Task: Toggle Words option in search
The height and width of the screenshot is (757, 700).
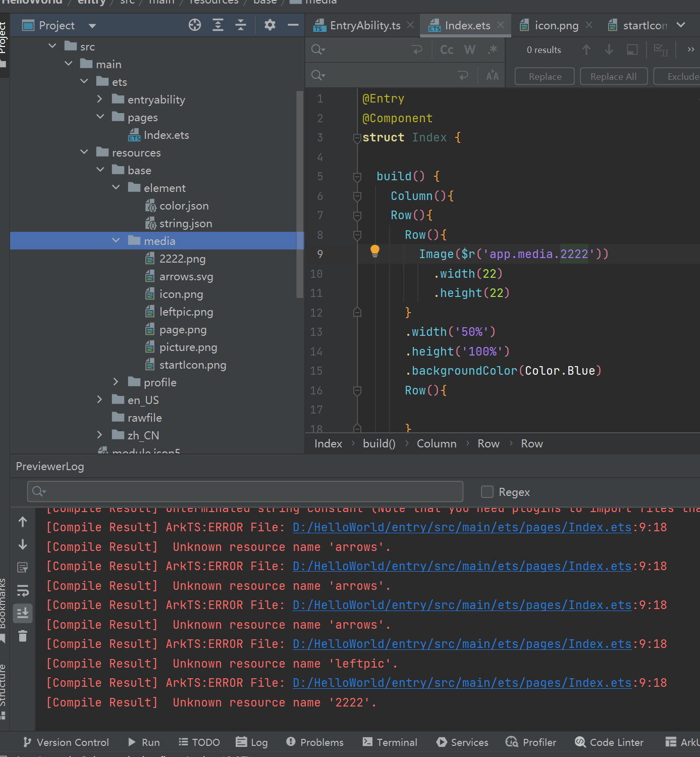Action: [x=470, y=49]
